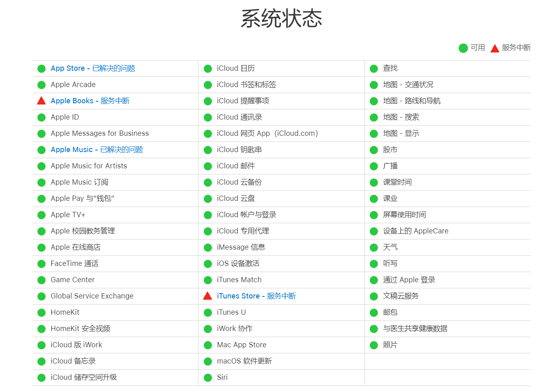Select iCloud 备忘录 text
Screen dimensions: 552x392
[x=73, y=361]
